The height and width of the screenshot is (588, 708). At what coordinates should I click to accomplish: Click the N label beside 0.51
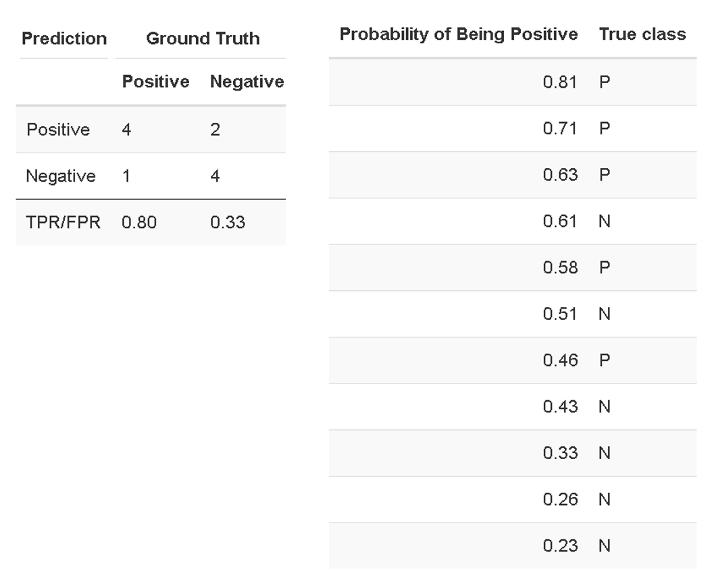pos(605,315)
